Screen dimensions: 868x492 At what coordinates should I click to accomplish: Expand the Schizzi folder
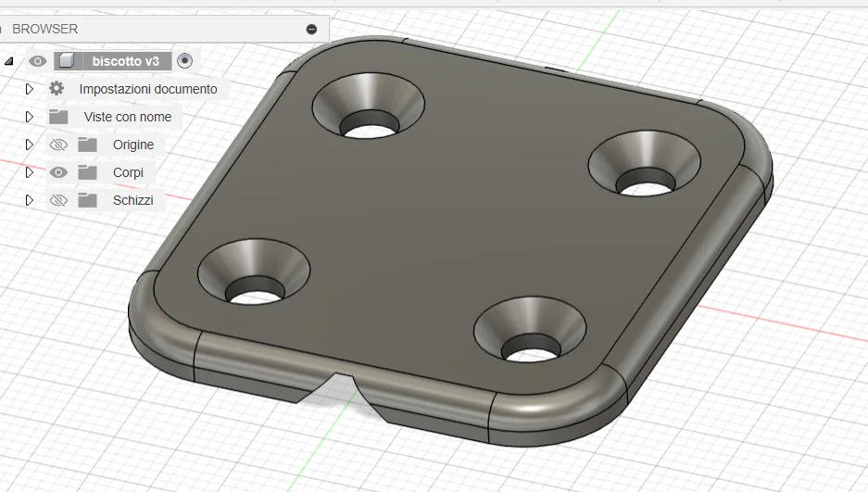30,200
